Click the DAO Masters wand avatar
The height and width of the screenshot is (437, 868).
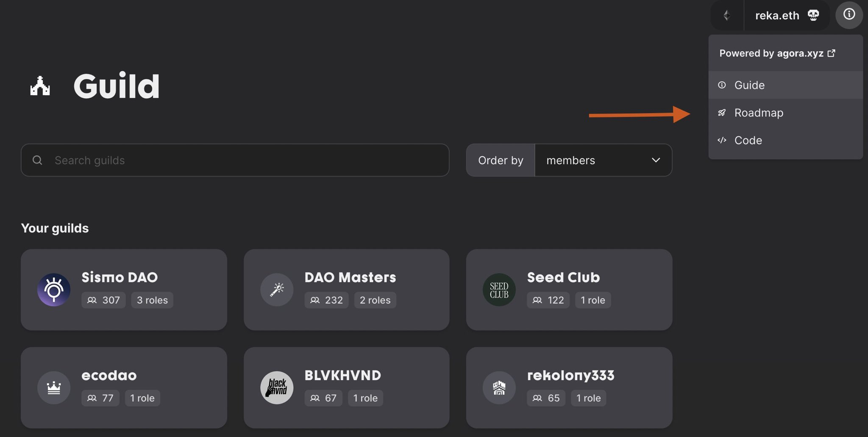(x=277, y=290)
